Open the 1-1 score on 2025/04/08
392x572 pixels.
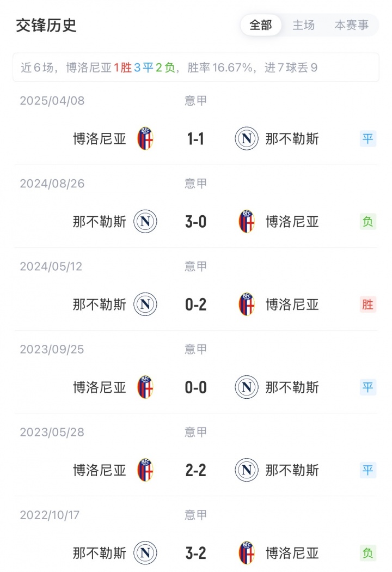click(x=195, y=139)
